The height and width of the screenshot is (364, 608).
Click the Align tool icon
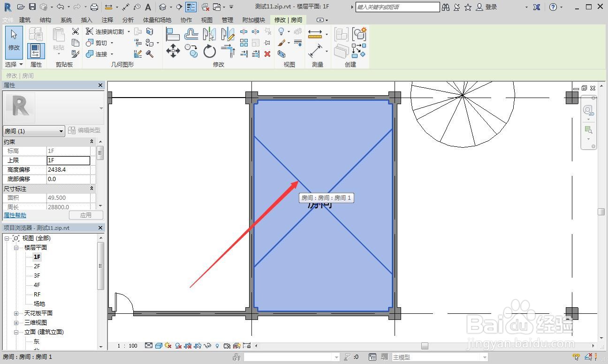coord(173,34)
